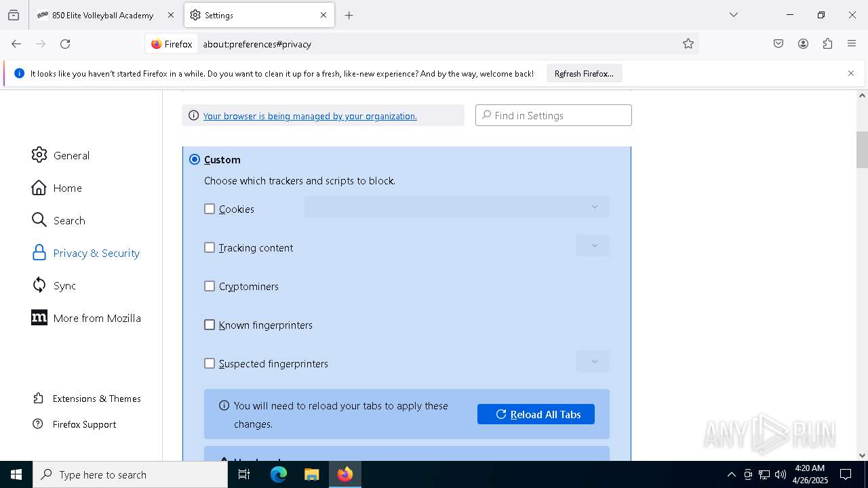Open Windows Start menu
This screenshot has width=868, height=488.
tap(16, 474)
